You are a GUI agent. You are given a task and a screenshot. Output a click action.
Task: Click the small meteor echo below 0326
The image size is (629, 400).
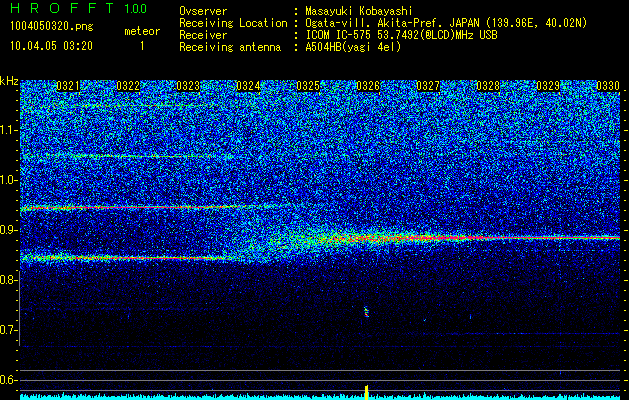pyautogui.click(x=366, y=312)
